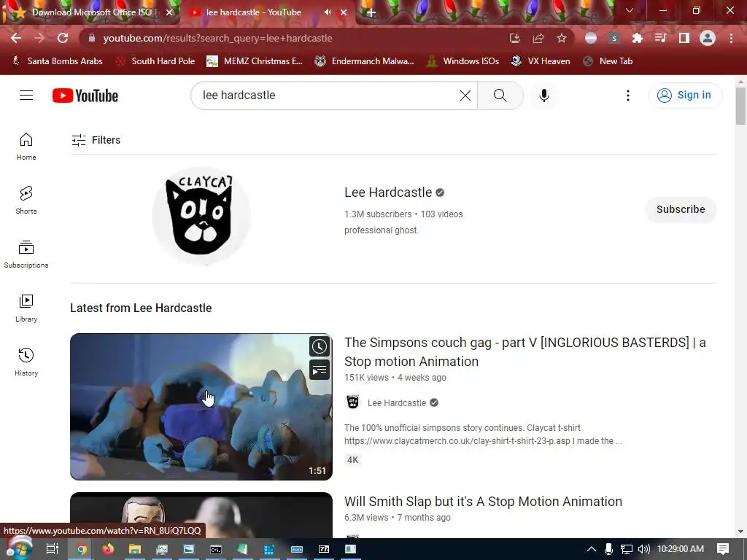Open the media control music-note icon
The height and width of the screenshot is (560, 747).
[661, 38]
